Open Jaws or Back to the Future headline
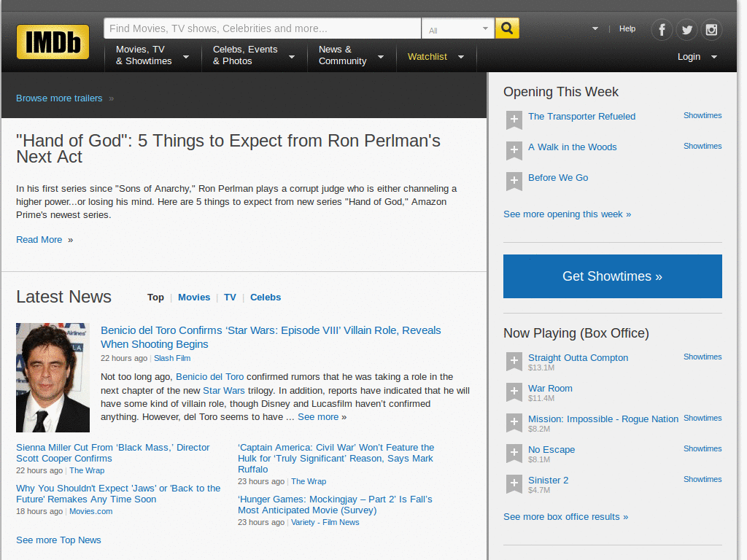Screen dimensions: 747x560 coord(118,494)
